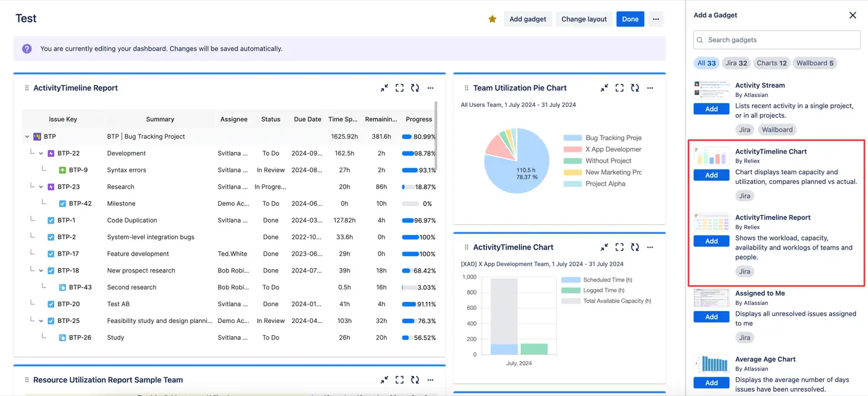
Task: Close the Add a Gadget panel
Action: pos(852,15)
